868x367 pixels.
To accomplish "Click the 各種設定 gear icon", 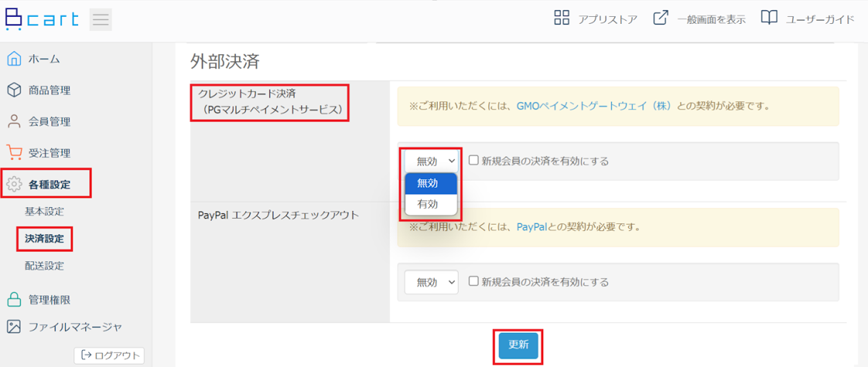I will pyautogui.click(x=15, y=185).
